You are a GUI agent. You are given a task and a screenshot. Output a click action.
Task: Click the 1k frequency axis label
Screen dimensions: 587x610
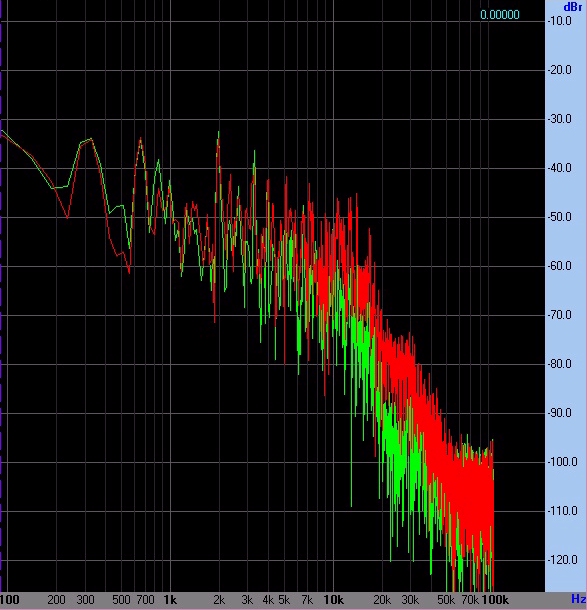pos(170,600)
